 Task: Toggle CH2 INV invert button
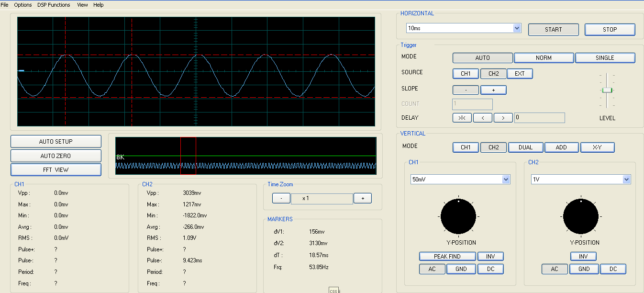point(583,257)
